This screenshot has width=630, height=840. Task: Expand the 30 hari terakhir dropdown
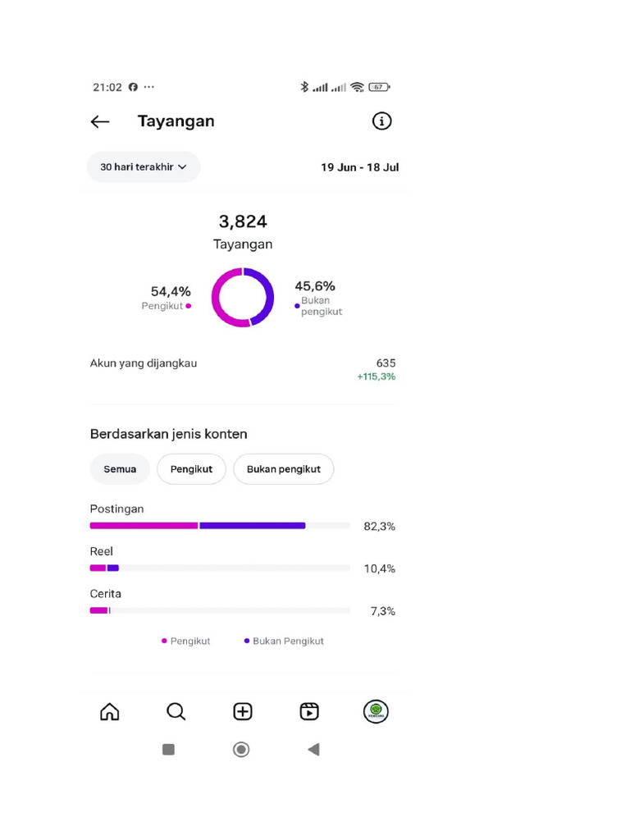click(x=144, y=167)
